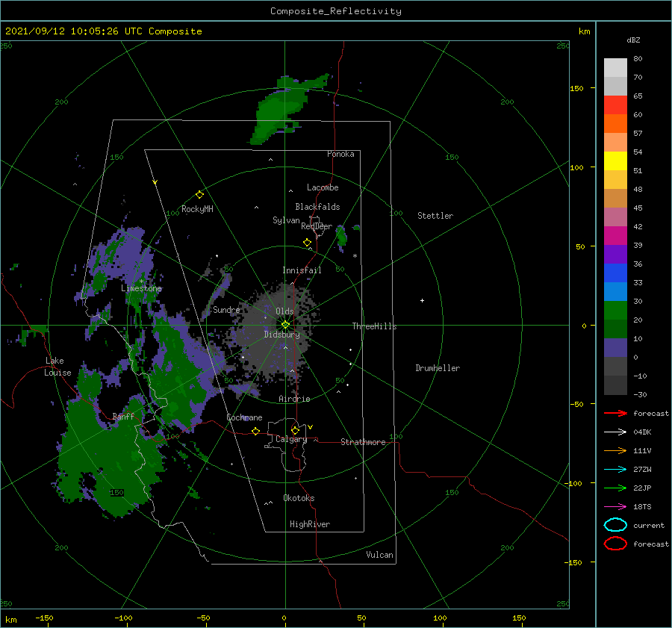Click the Banff label on map
The image size is (672, 628).
pyautogui.click(x=123, y=416)
